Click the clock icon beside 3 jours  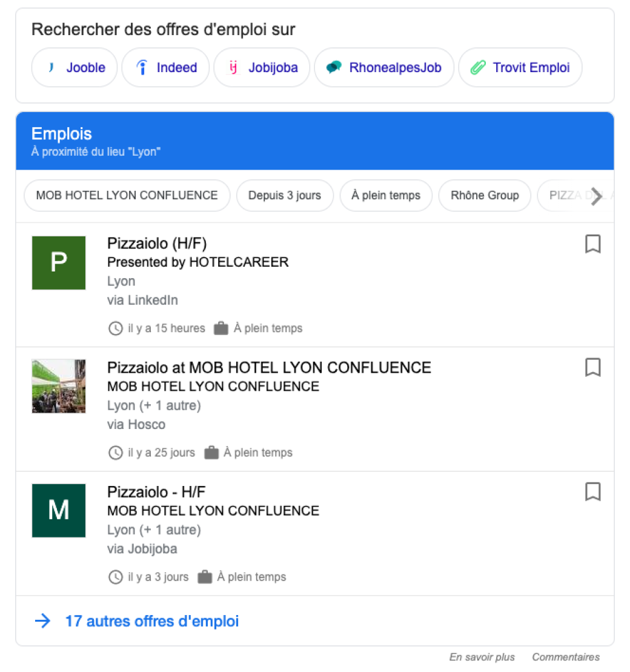pyautogui.click(x=116, y=577)
